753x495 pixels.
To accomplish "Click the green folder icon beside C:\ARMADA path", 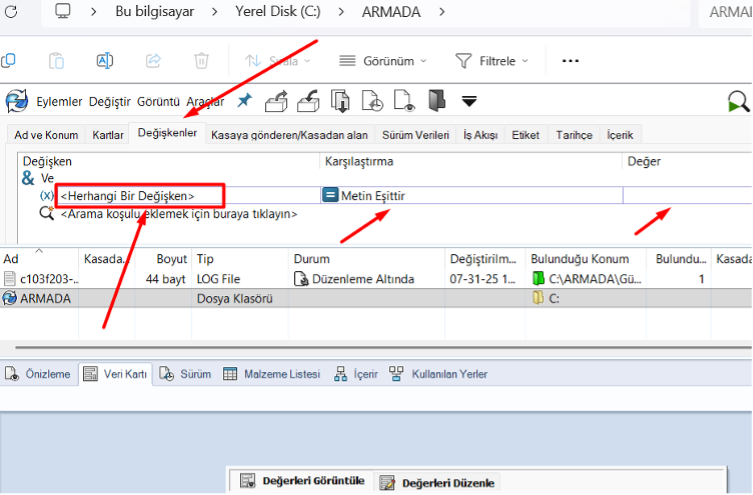I will pos(538,278).
